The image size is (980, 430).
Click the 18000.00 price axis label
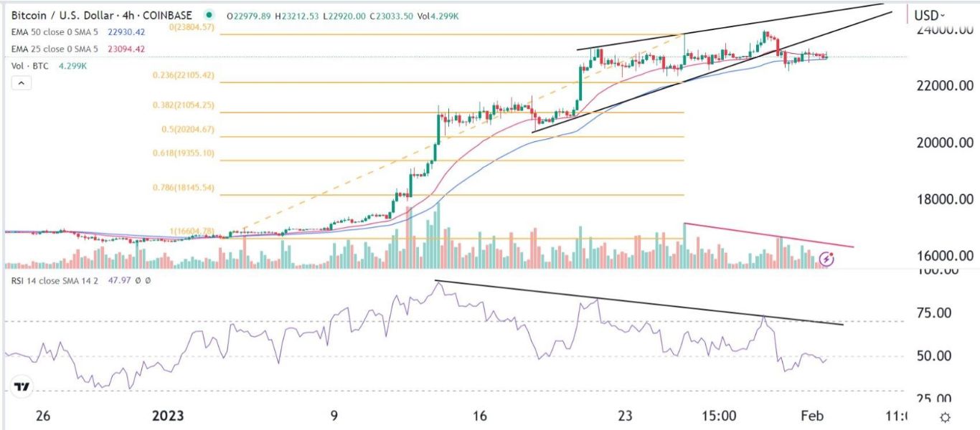click(944, 199)
